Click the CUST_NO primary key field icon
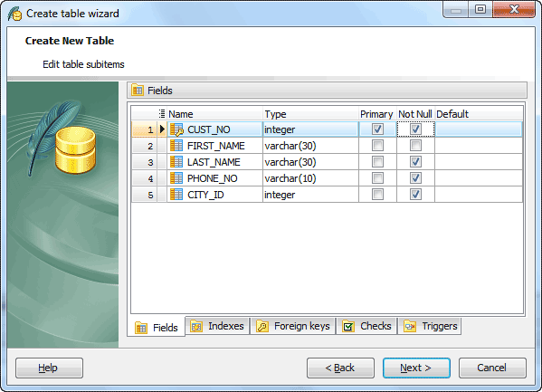Screen dimensions: 542x392 point(176,129)
